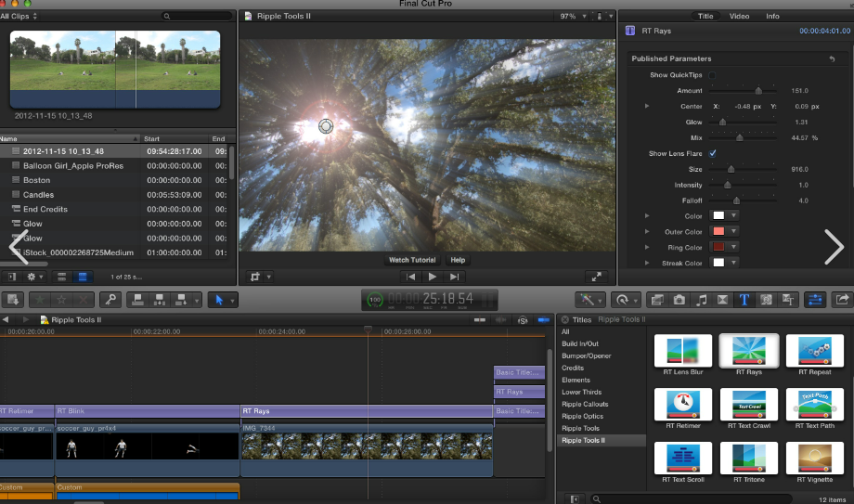854x504 pixels.
Task: Open the enhancements magic wand menu
Action: pyautogui.click(x=589, y=300)
